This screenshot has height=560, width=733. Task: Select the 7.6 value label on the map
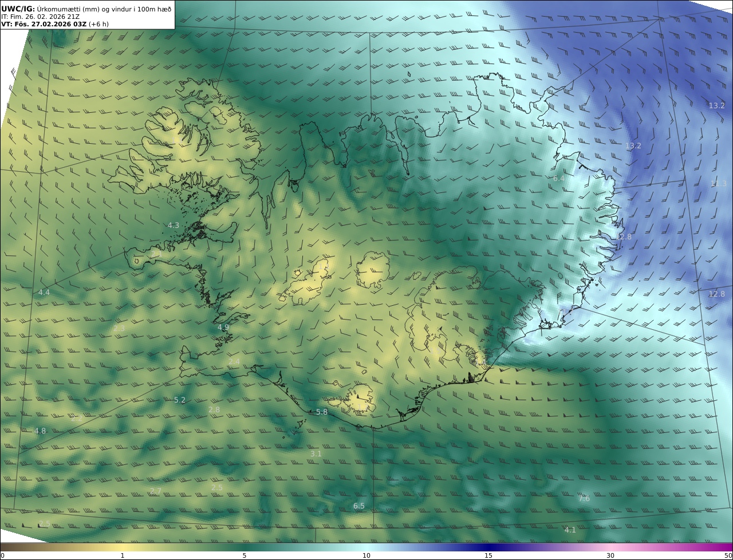[584, 499]
